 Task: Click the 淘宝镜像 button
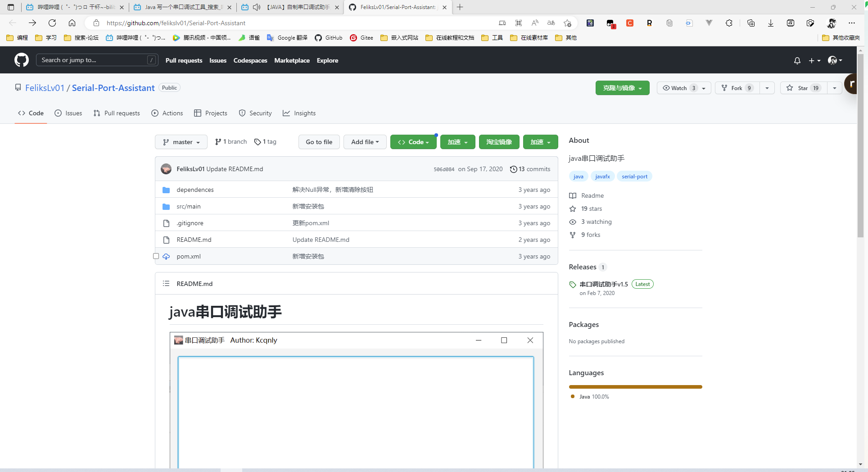499,142
